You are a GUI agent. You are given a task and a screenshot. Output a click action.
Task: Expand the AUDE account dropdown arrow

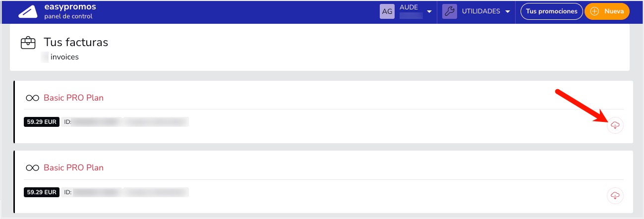pos(429,12)
